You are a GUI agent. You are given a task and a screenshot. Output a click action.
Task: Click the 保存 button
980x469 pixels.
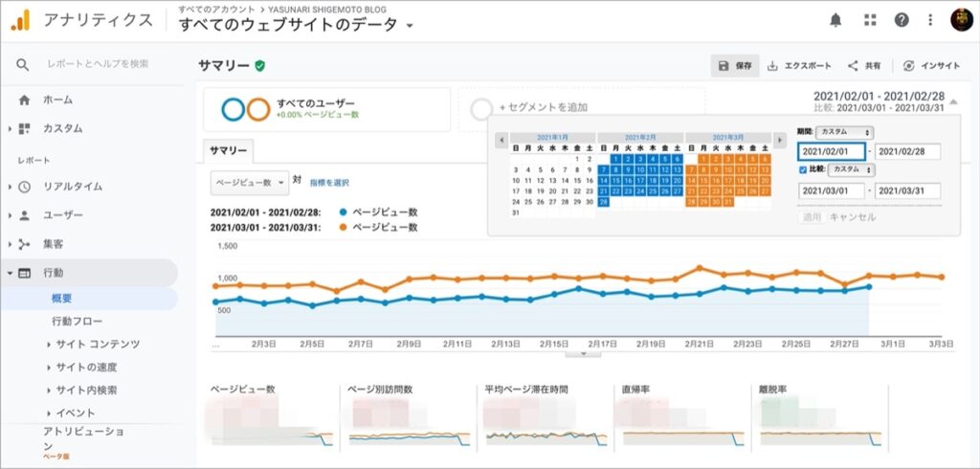[735, 66]
